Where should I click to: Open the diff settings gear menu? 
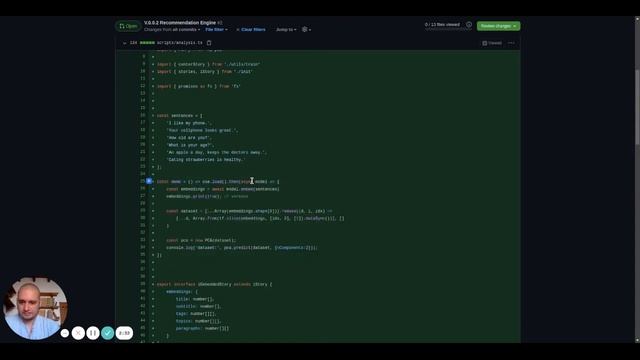click(306, 29)
